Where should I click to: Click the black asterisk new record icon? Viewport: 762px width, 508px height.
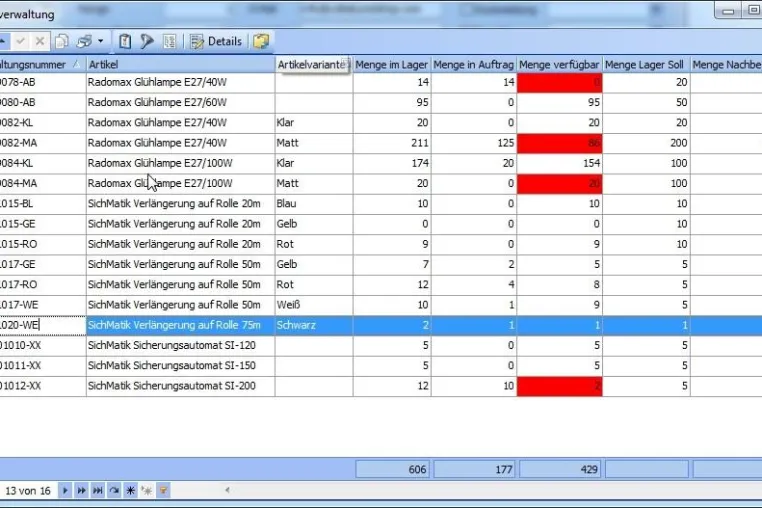(130, 490)
